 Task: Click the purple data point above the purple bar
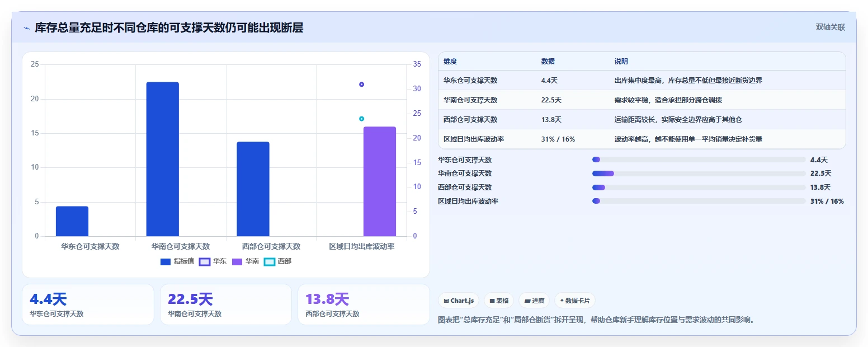361,85
